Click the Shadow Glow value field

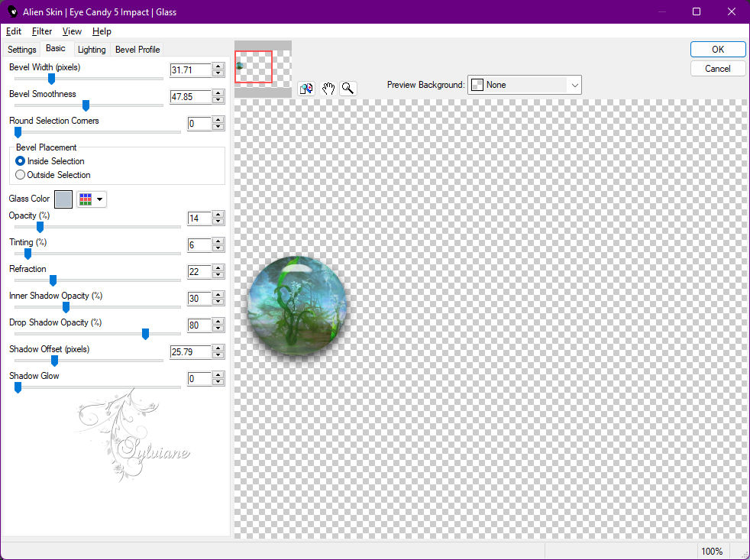(x=199, y=380)
